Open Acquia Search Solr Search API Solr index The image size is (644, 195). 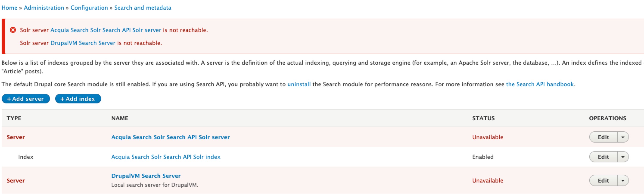click(166, 157)
